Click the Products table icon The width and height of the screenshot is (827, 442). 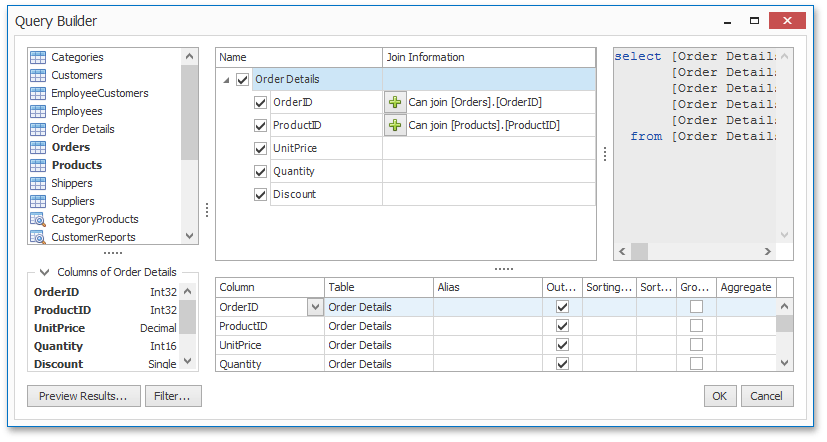[x=38, y=165]
